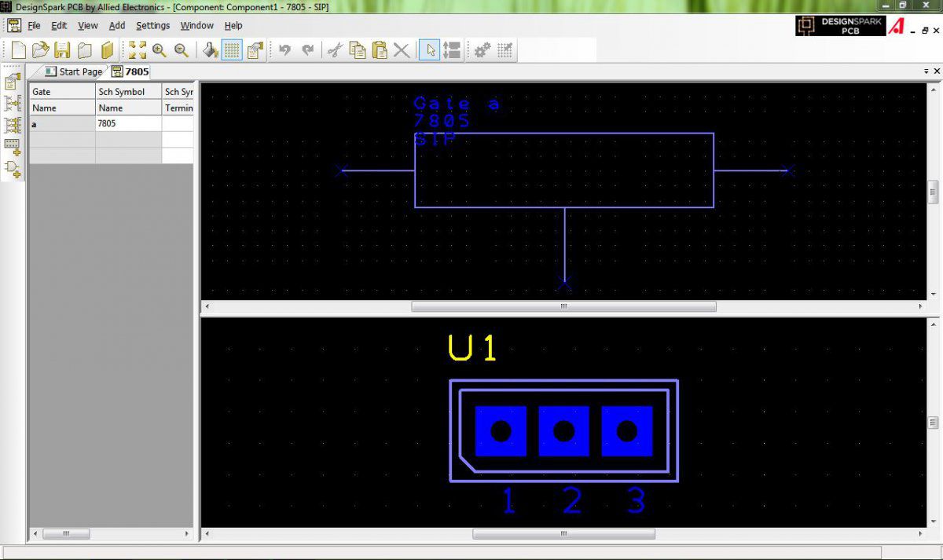Image resolution: width=943 pixels, height=560 pixels.
Task: Click the Redo arrow icon
Action: [307, 50]
